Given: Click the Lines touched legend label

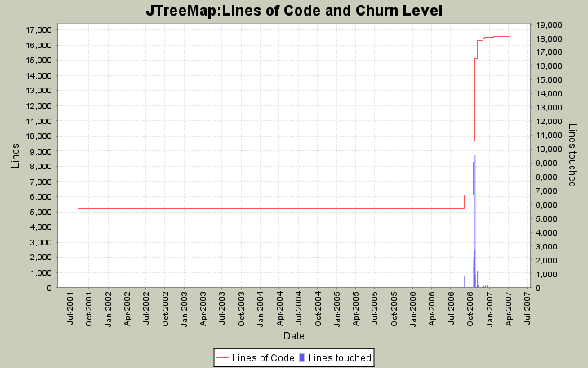Looking at the screenshot, I should click(x=340, y=358).
